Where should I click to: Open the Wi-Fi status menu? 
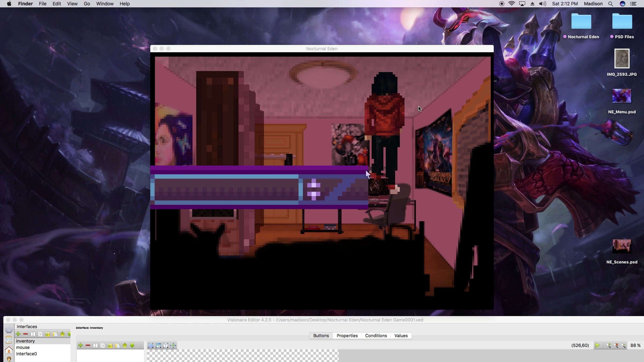512,4
